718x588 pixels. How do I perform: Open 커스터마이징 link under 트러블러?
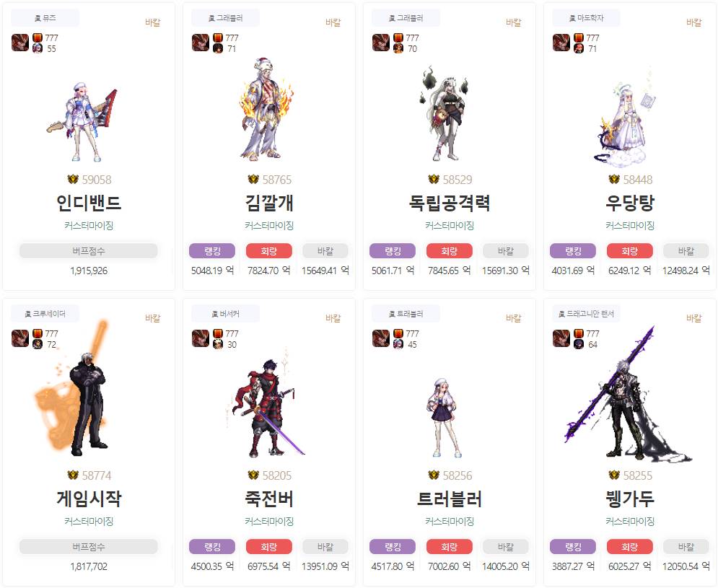(x=450, y=521)
